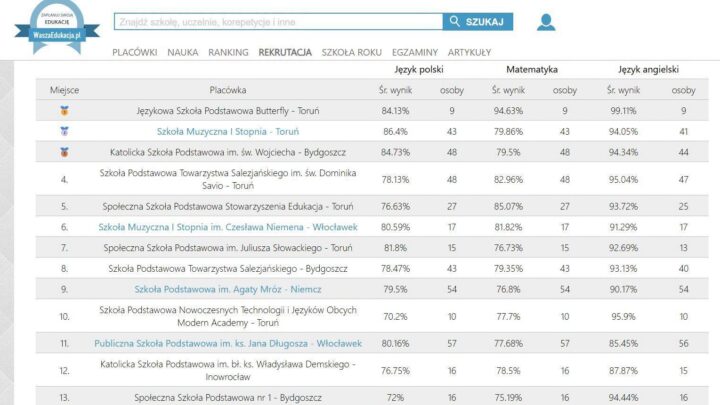Click the Placówka column header
Screen dimensions: 720x405
click(x=228, y=90)
